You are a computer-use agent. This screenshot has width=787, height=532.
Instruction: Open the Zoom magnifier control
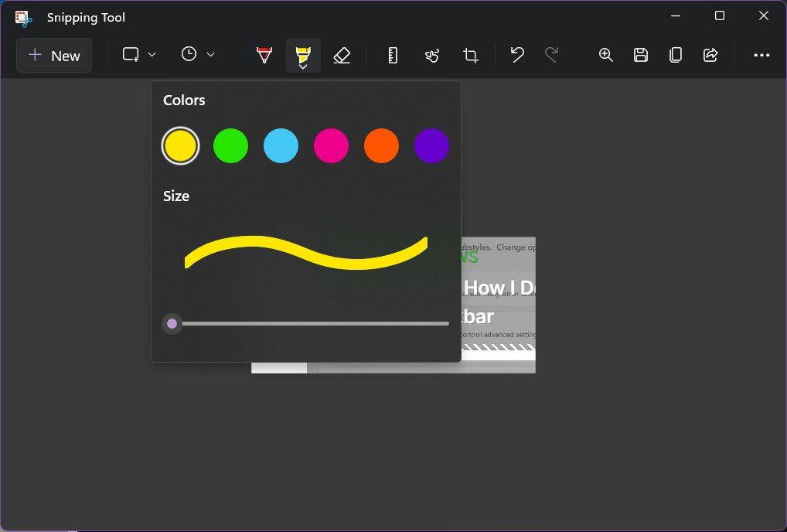tap(606, 55)
